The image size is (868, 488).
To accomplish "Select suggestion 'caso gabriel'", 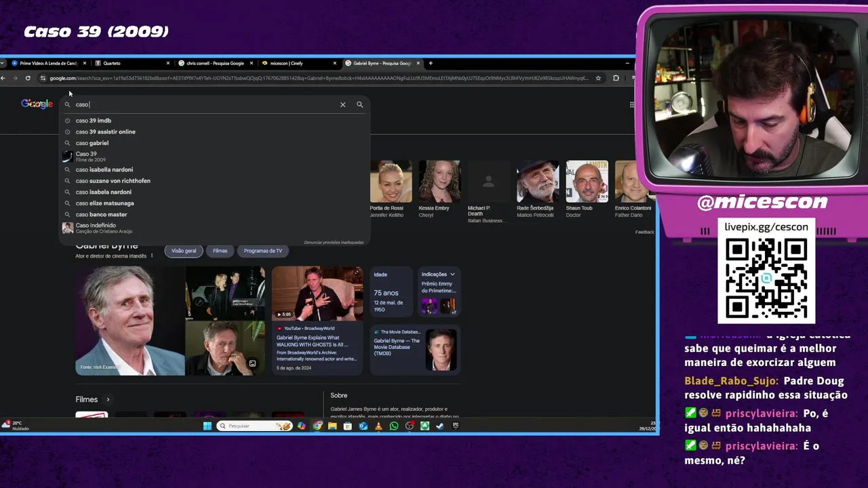I will point(214,143).
